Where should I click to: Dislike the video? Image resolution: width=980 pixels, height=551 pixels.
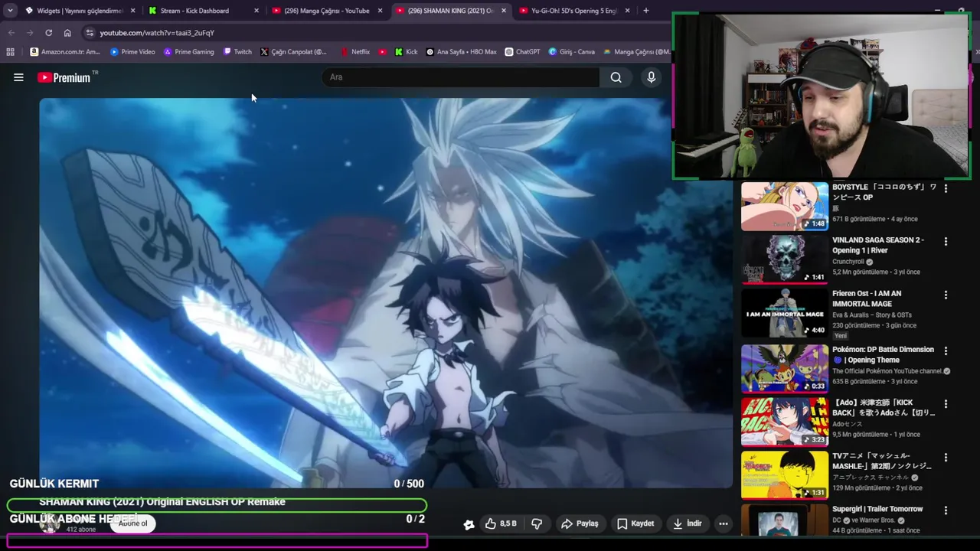[x=537, y=523]
